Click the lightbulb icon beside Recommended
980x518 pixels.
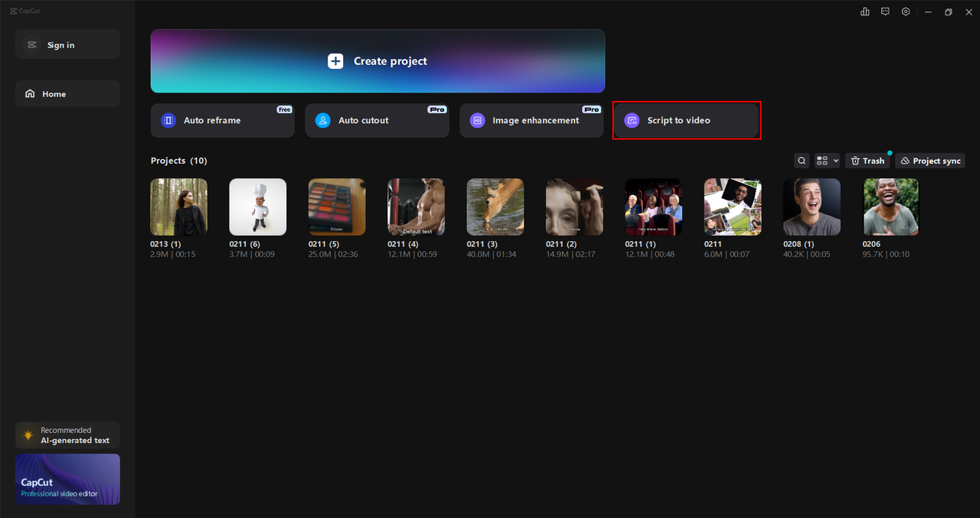28,435
